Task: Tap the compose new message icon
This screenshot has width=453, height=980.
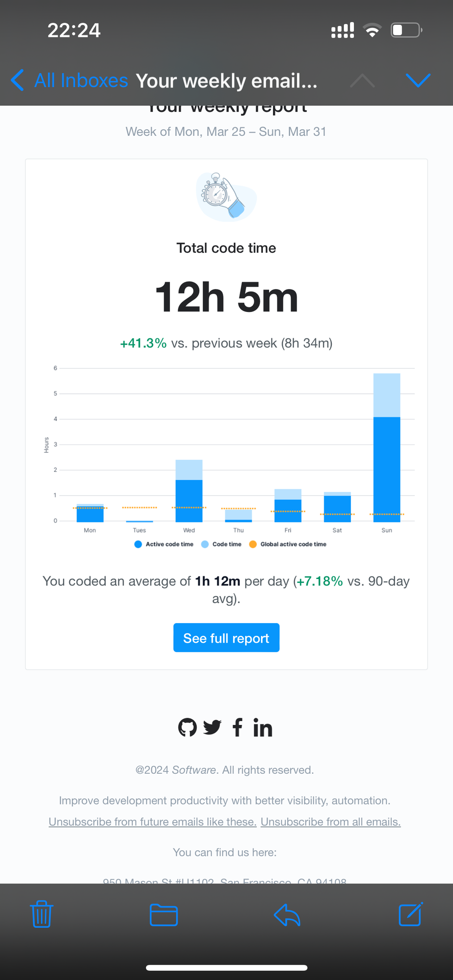Action: point(410,914)
